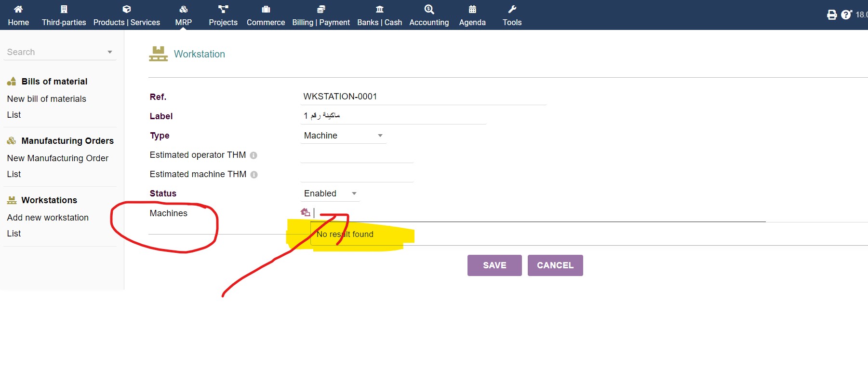Screen dimensions: 868x374
Task: Click the Estimated operator THM input
Action: pos(357,155)
